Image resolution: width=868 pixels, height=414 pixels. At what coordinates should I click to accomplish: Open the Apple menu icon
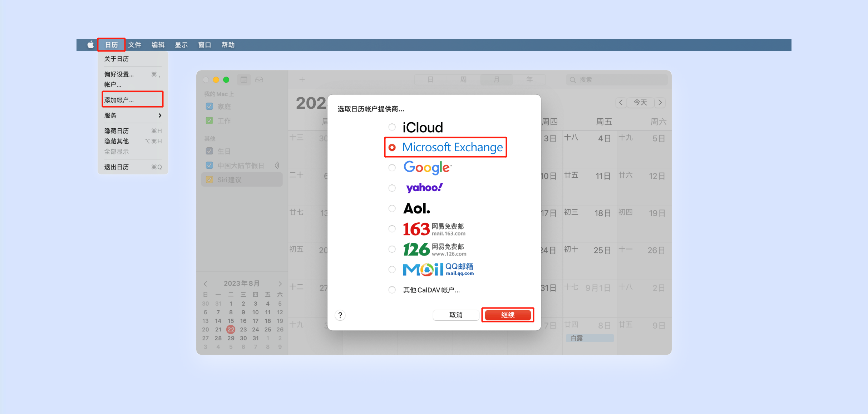click(90, 45)
